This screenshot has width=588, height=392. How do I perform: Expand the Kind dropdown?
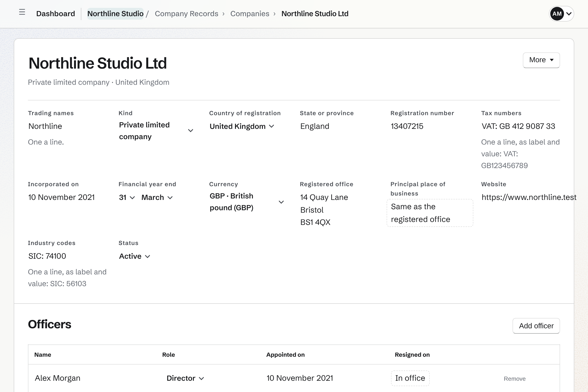(x=156, y=131)
